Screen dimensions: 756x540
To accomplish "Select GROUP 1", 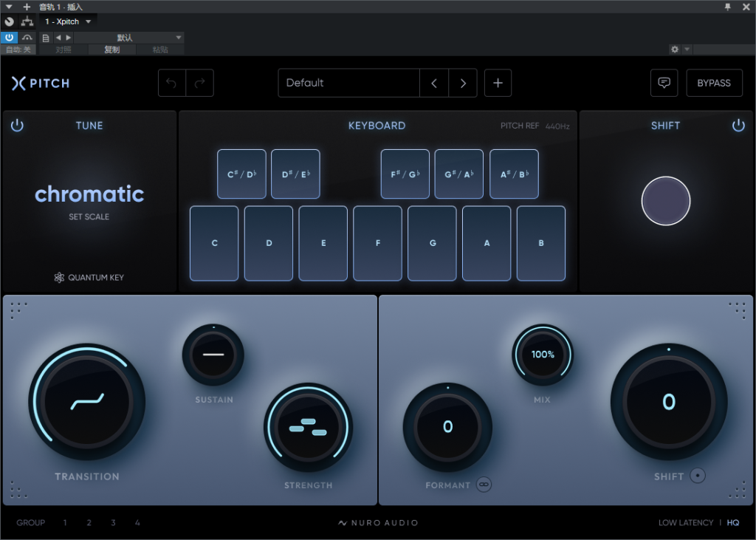I will [x=65, y=522].
